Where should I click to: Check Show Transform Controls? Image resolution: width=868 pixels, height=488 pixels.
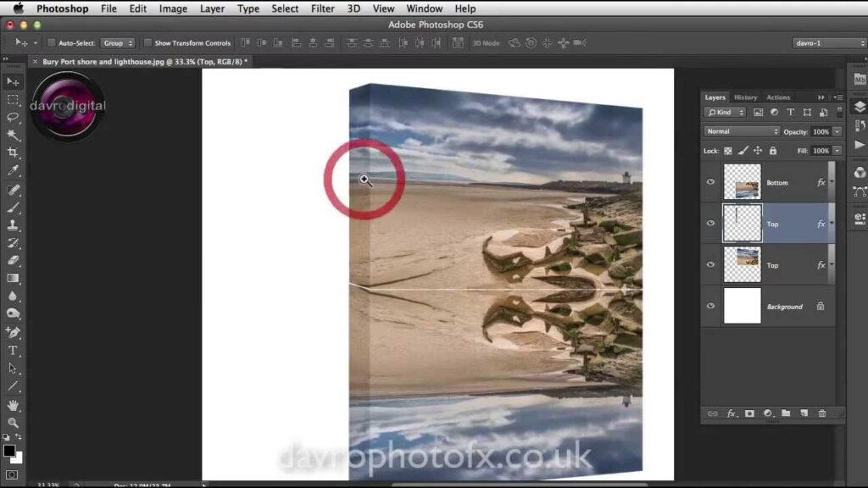point(147,43)
